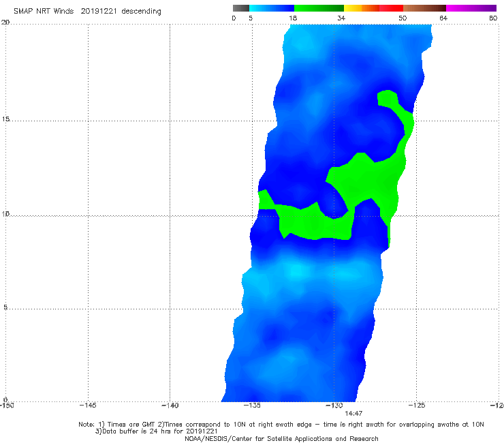Screen dimensions: 504x443
Task: Click the title text "SMAP NRT Winds"
Action: coord(44,11)
